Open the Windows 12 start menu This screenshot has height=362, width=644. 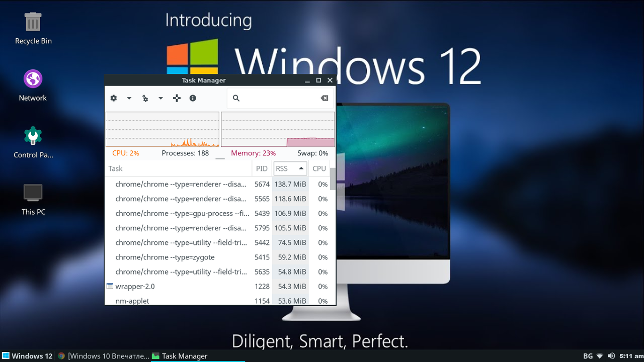(x=27, y=356)
